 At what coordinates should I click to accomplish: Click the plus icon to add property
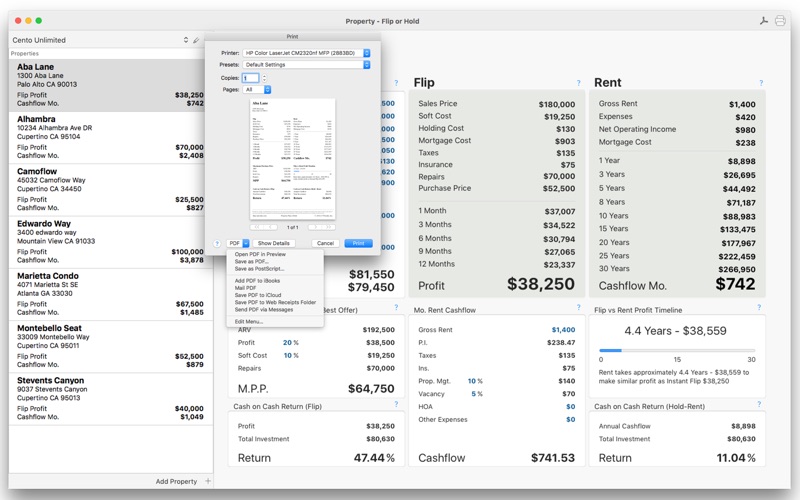click(x=207, y=481)
